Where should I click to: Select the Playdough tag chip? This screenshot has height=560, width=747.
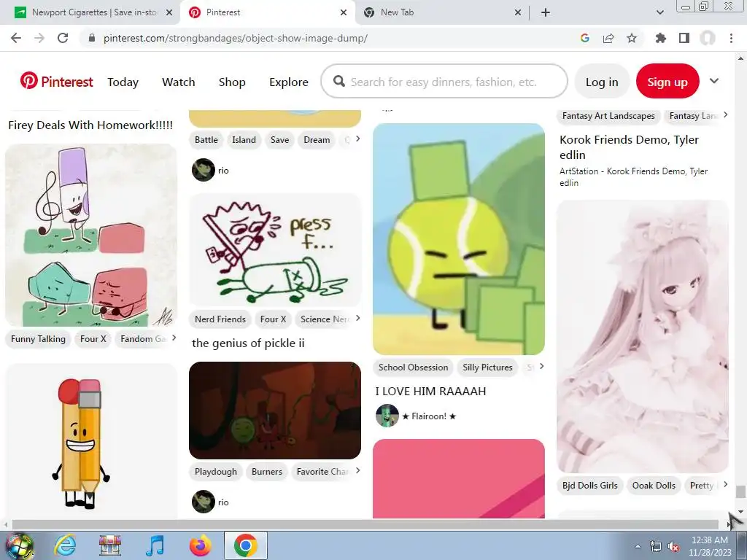coord(216,472)
